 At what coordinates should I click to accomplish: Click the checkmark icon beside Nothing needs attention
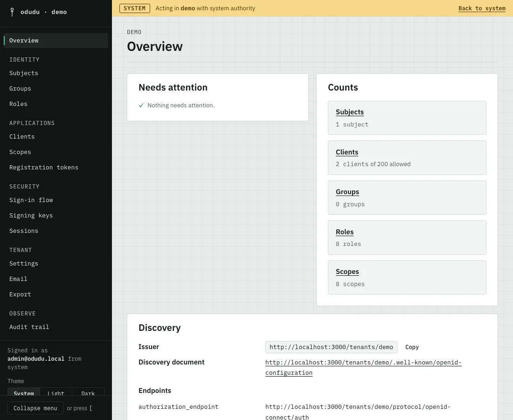pyautogui.click(x=141, y=105)
